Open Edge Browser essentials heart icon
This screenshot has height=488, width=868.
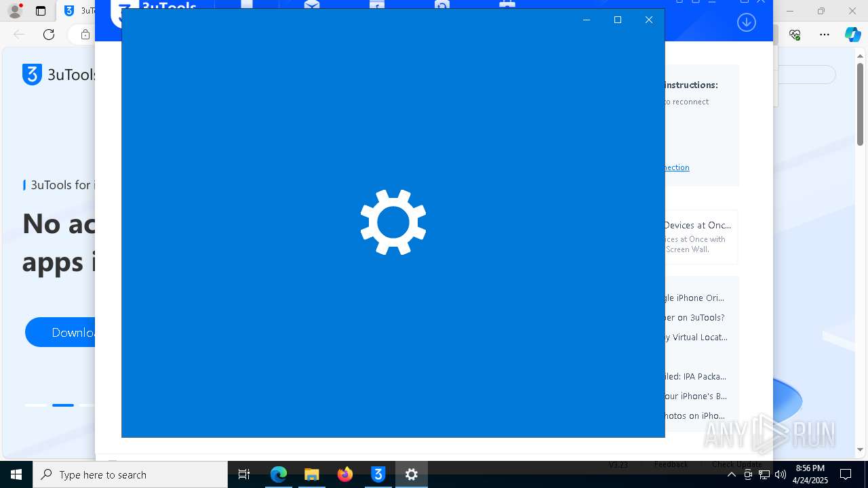pos(795,35)
